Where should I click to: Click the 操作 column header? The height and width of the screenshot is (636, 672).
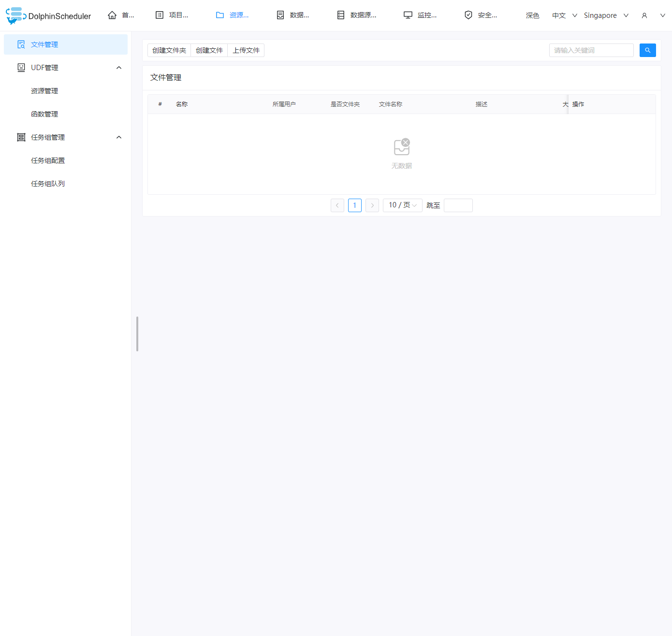click(578, 104)
